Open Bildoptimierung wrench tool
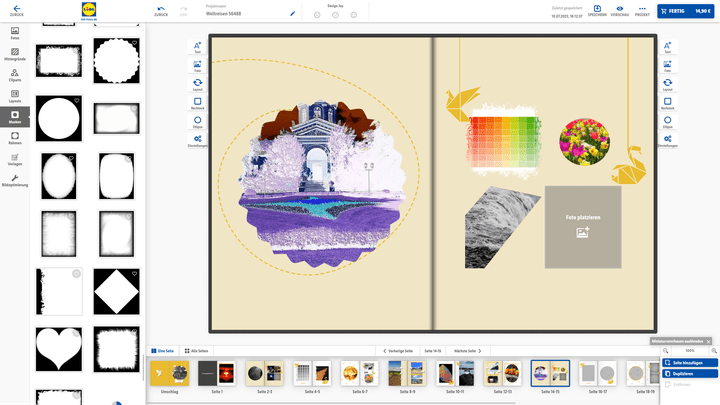 (x=15, y=180)
